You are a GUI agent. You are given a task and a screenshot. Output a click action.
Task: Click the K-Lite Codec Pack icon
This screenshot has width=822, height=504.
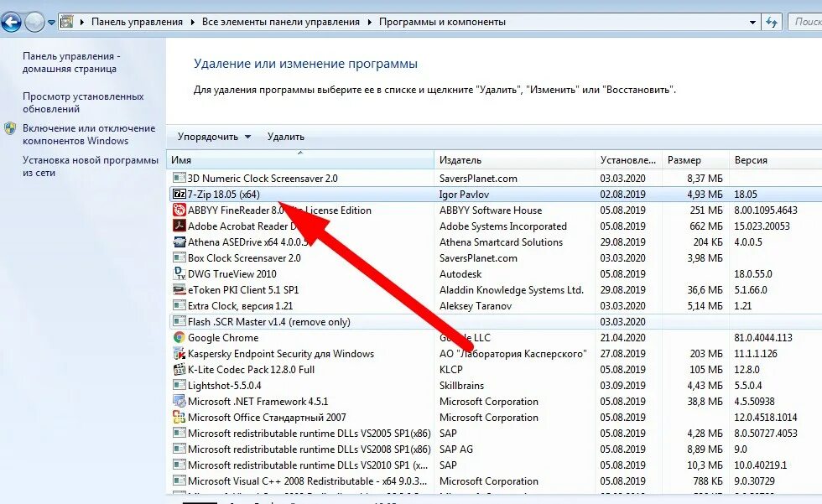click(179, 369)
